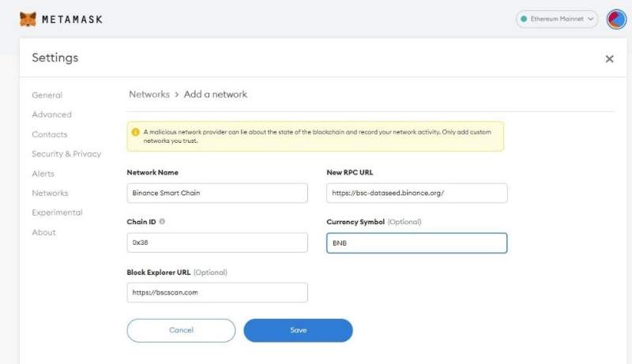Open the account avatar menu
Screen dimensions: 632x364
616,19
